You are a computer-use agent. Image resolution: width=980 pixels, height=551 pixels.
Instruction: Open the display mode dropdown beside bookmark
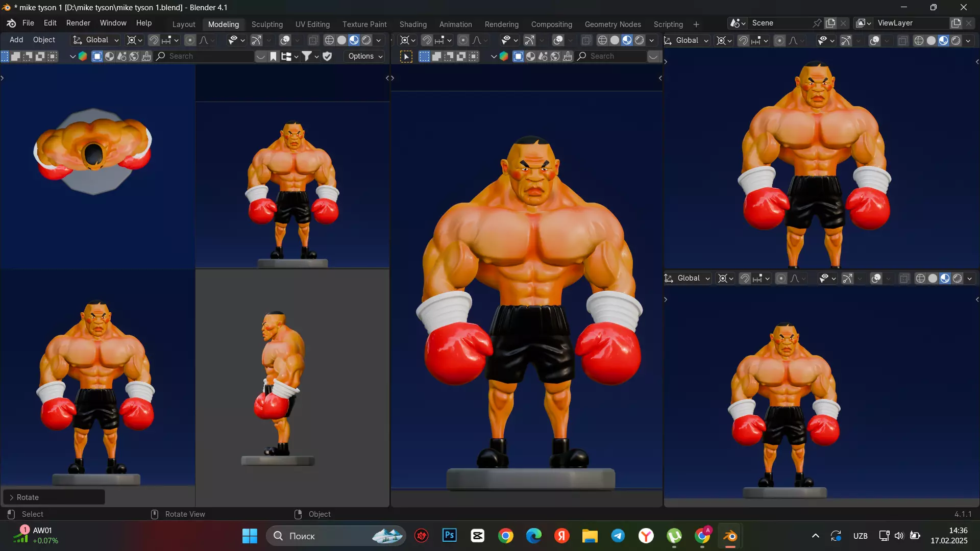(x=289, y=56)
